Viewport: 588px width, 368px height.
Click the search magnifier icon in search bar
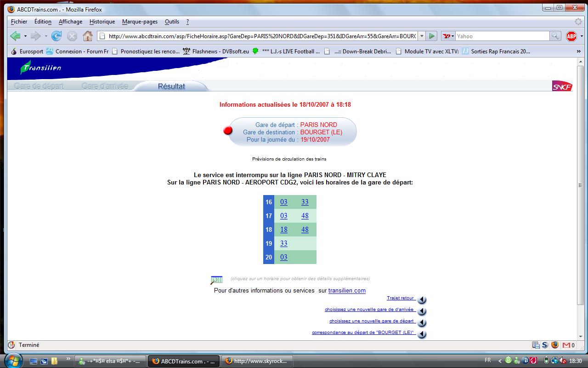(x=555, y=36)
